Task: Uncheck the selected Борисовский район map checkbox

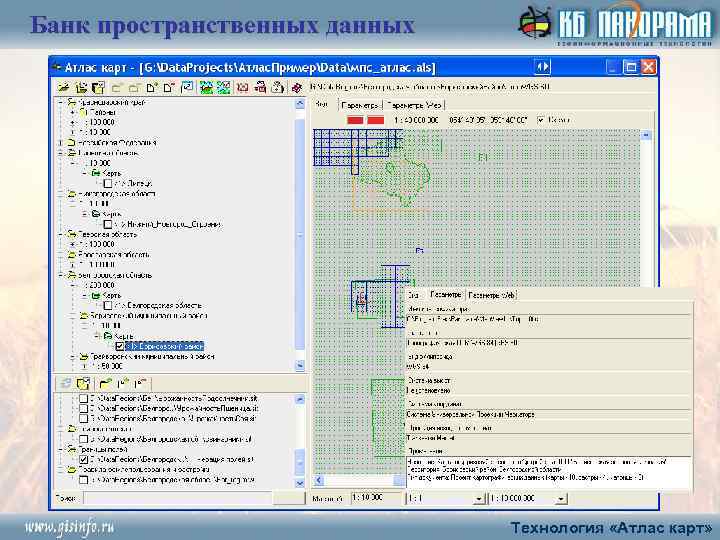Action: click(x=120, y=346)
